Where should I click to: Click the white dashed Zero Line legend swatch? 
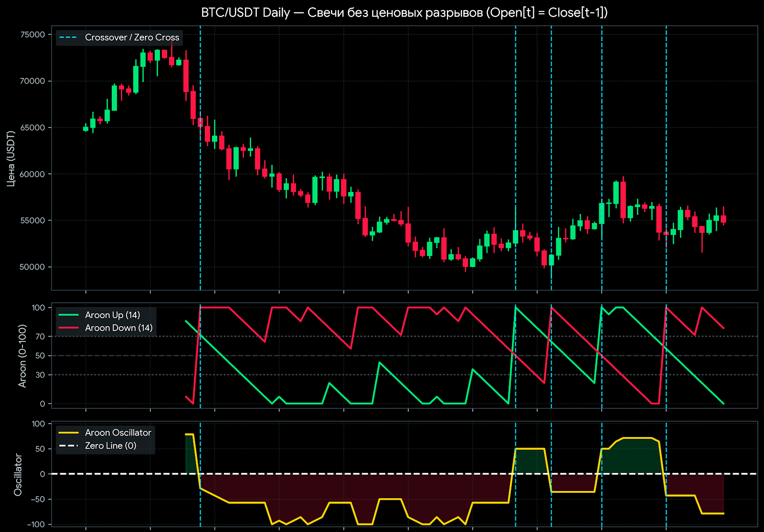[68, 446]
